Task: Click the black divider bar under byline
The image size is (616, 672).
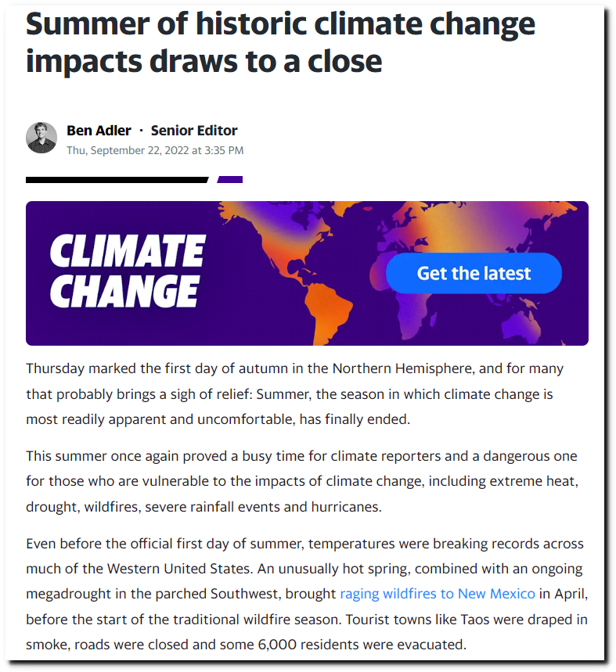Action: pyautogui.click(x=117, y=180)
